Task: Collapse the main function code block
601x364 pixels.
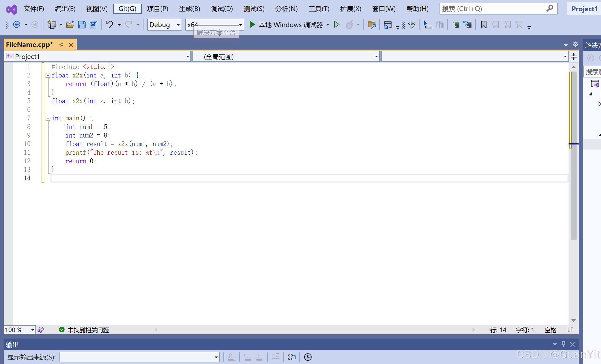Action: click(x=48, y=118)
